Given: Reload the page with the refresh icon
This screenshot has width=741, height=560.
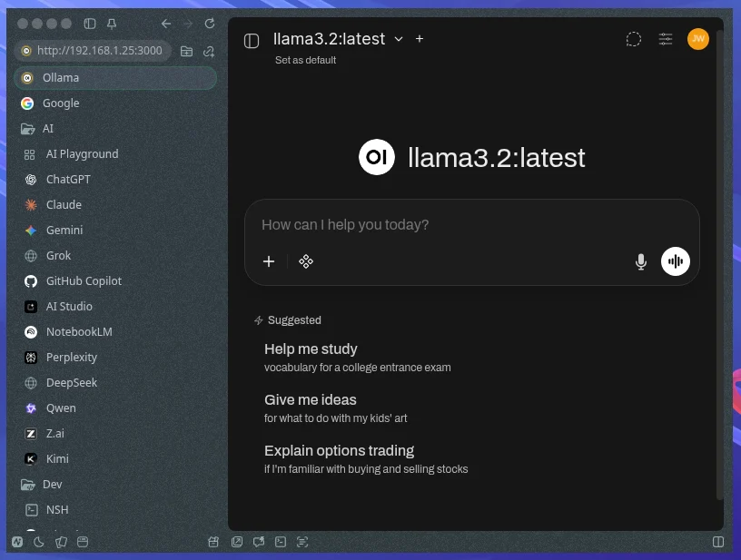Looking at the screenshot, I should coord(211,24).
